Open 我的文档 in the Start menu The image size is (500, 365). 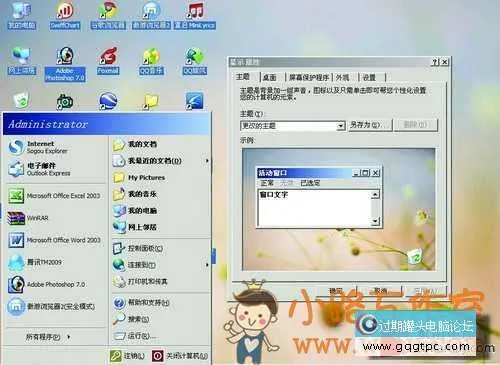[x=161, y=144]
